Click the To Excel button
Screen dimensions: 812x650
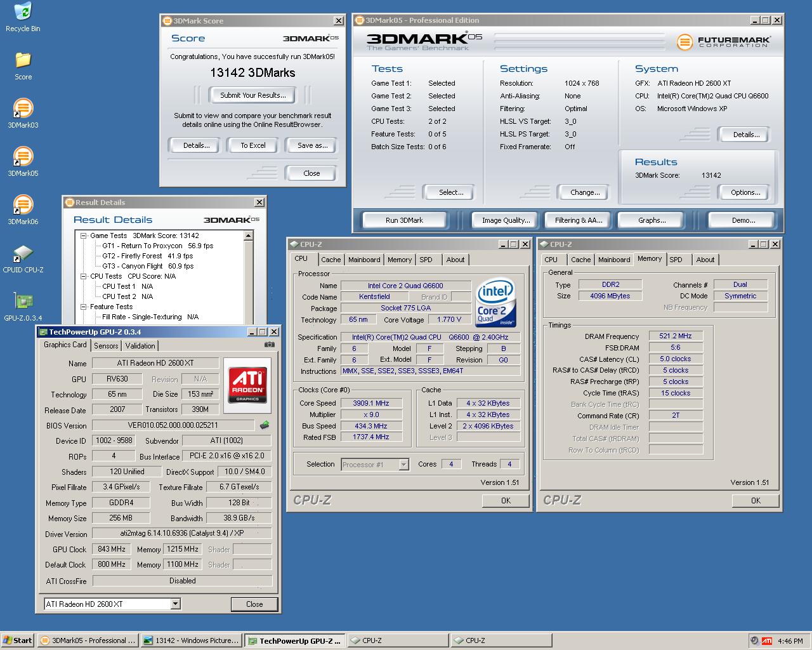(x=253, y=145)
